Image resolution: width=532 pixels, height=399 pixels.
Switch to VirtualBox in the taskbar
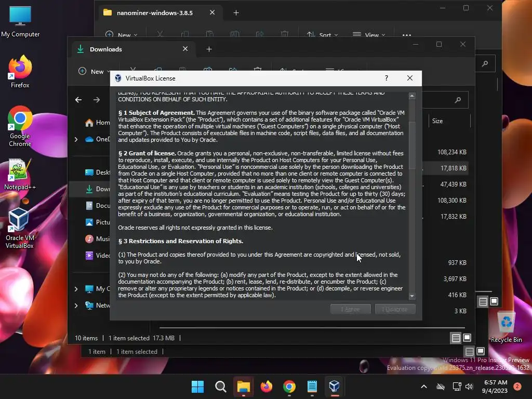[x=335, y=387]
